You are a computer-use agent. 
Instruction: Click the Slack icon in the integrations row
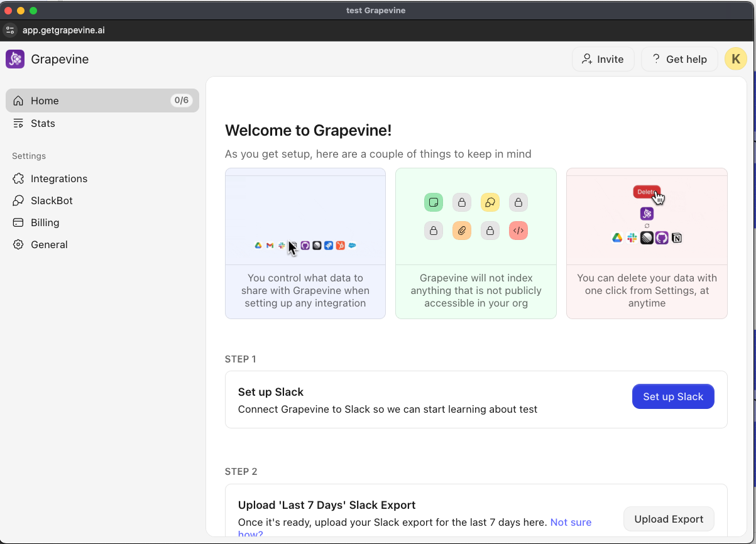[x=282, y=246]
